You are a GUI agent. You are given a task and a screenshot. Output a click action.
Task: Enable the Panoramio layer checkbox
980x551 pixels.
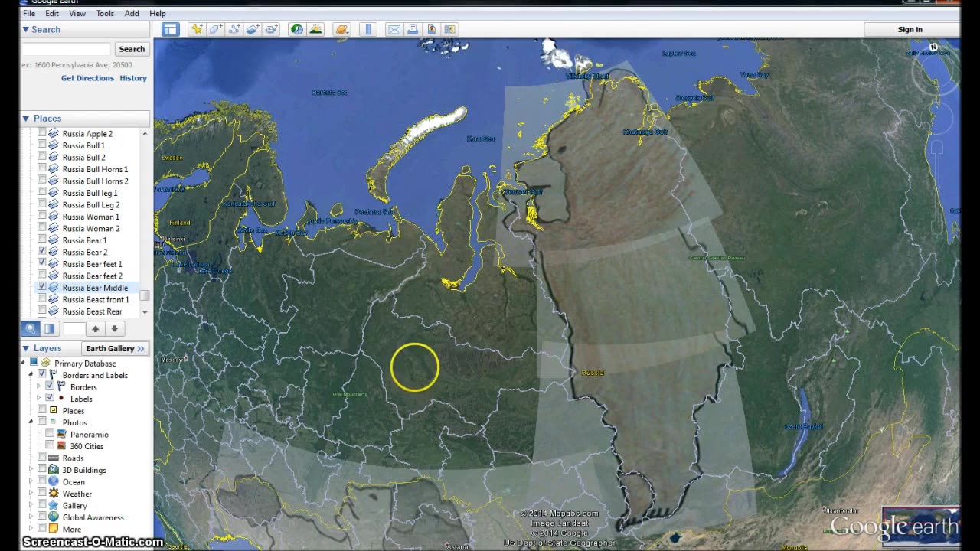pyautogui.click(x=50, y=434)
